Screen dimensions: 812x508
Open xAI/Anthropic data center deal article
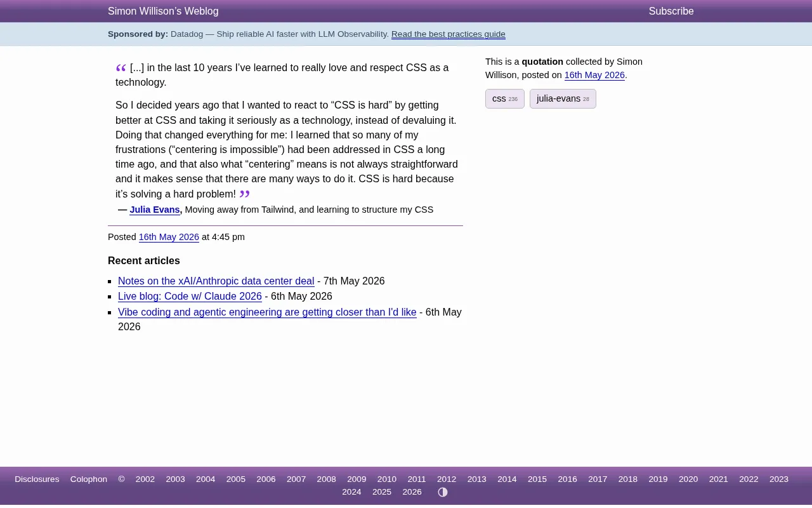pos(216,281)
